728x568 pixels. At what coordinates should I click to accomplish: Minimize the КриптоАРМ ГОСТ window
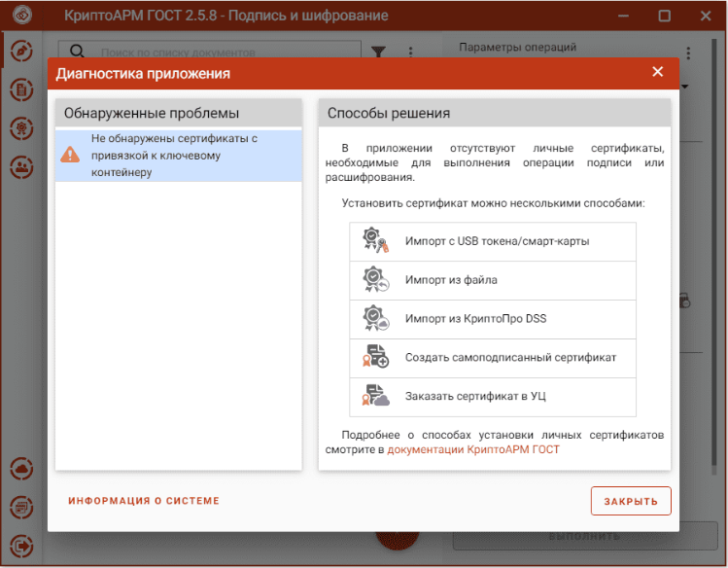(624, 17)
